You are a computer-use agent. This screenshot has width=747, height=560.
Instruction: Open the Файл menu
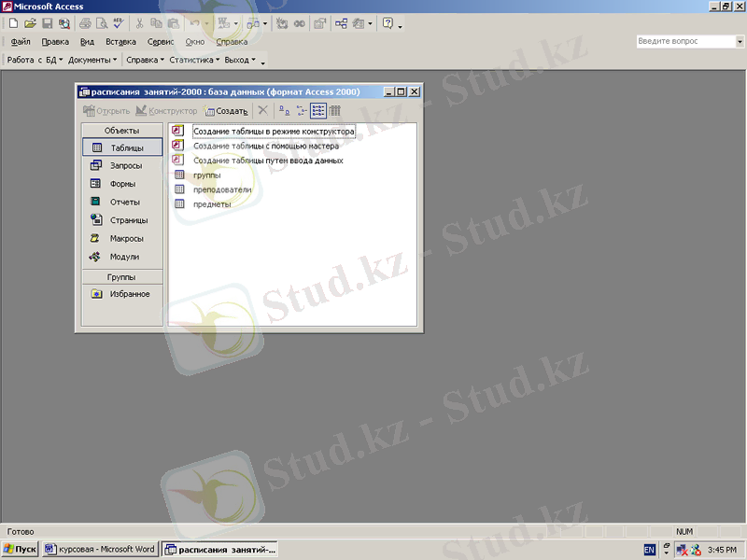pos(20,41)
